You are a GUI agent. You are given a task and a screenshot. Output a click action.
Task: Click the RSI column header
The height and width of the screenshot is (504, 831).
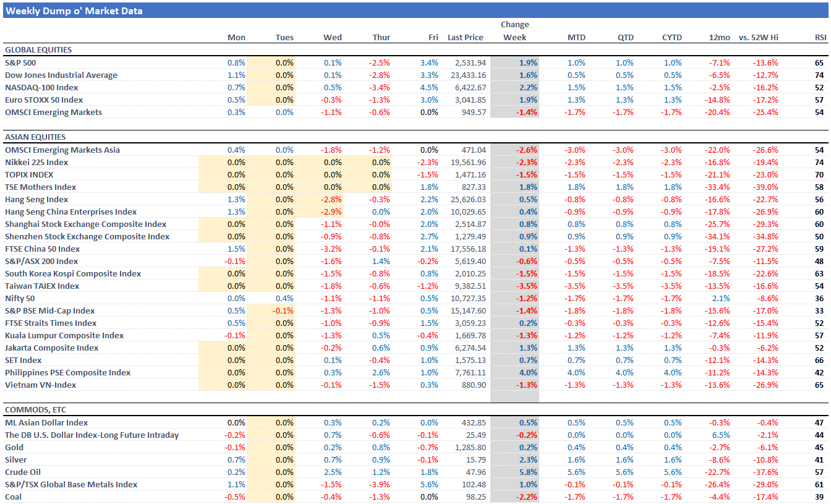click(x=820, y=37)
